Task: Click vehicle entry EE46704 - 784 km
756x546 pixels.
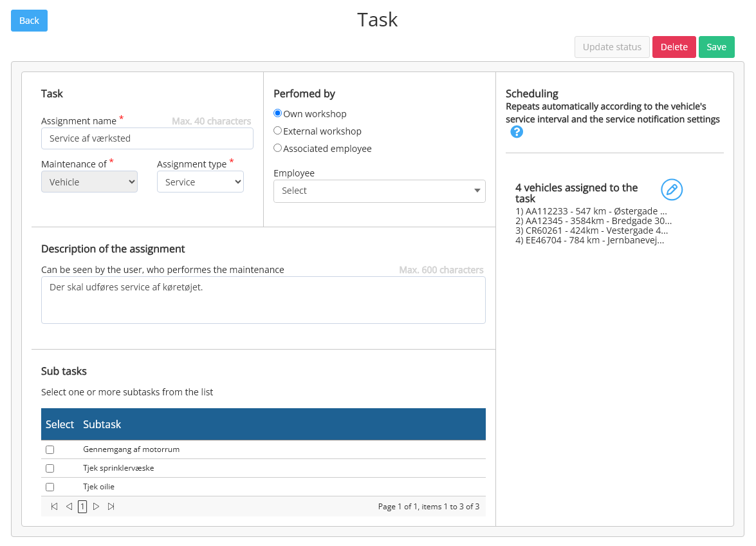Action: click(589, 240)
